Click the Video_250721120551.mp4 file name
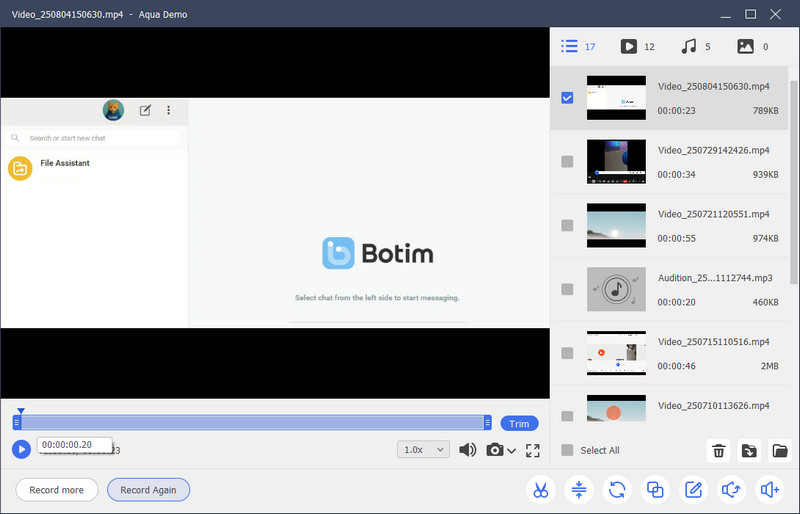The image size is (800, 514). click(713, 214)
